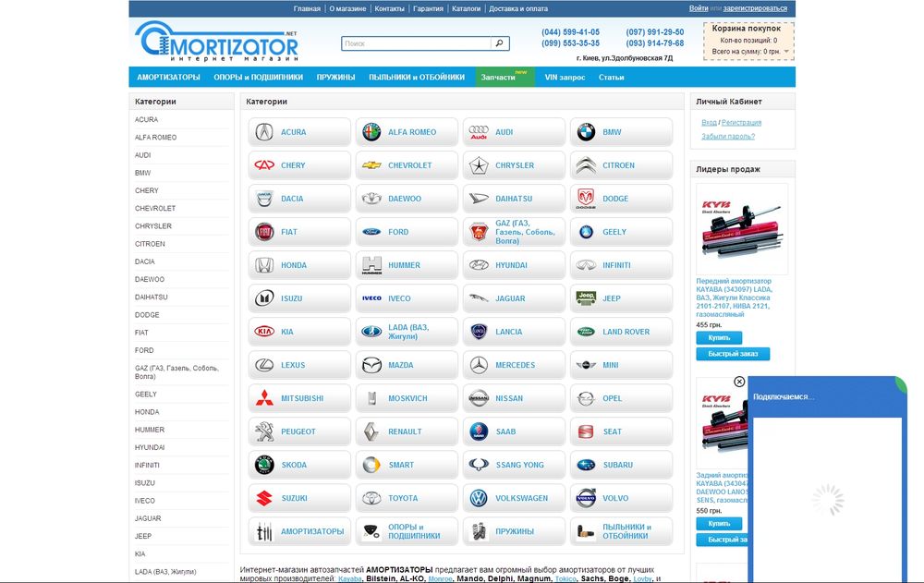924x583 pixels.
Task: Expand the shopping cart dropdown arrow
Action: coord(786,52)
